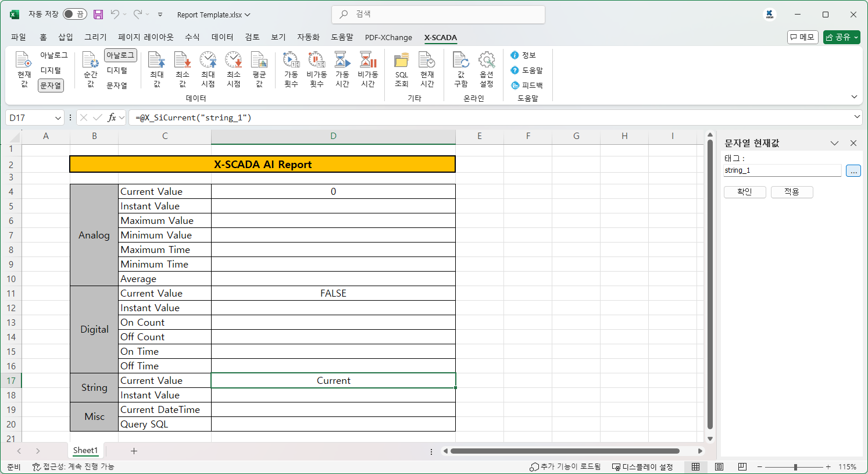Toggle the 자동 저장 autosave switch

click(74, 15)
